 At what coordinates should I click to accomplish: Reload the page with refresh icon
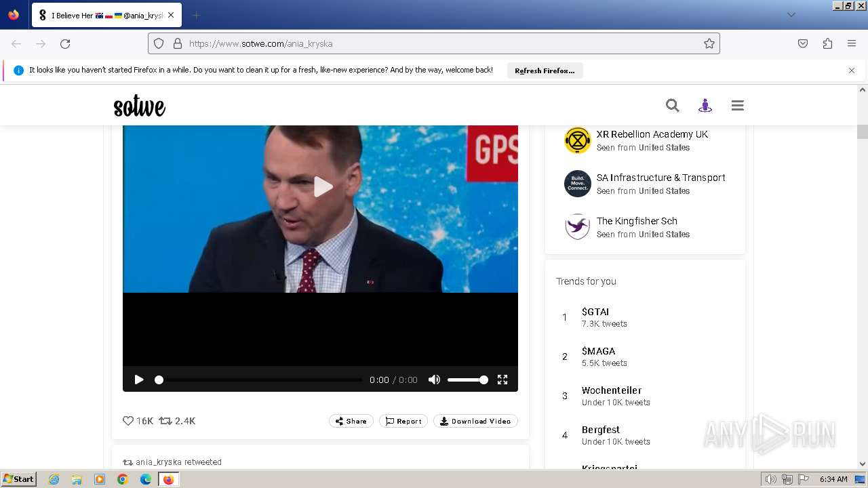click(65, 43)
